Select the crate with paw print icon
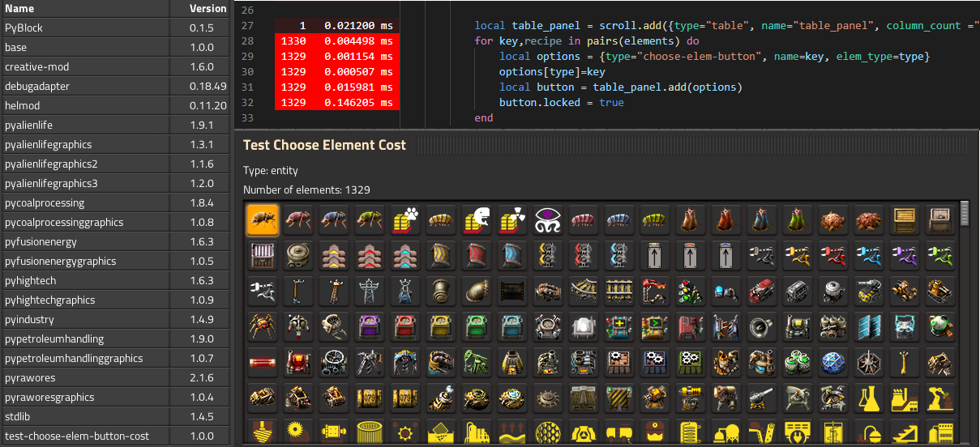Image resolution: width=980 pixels, height=447 pixels. (x=404, y=219)
